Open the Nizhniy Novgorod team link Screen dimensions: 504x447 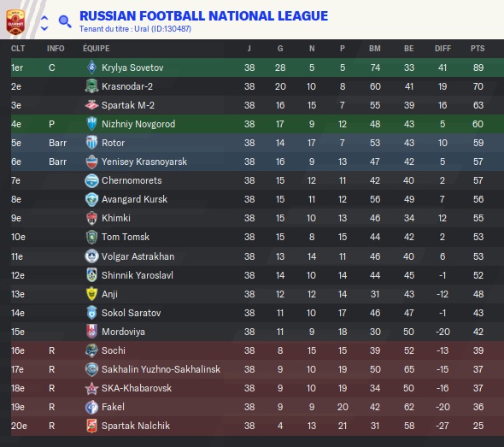pos(138,124)
